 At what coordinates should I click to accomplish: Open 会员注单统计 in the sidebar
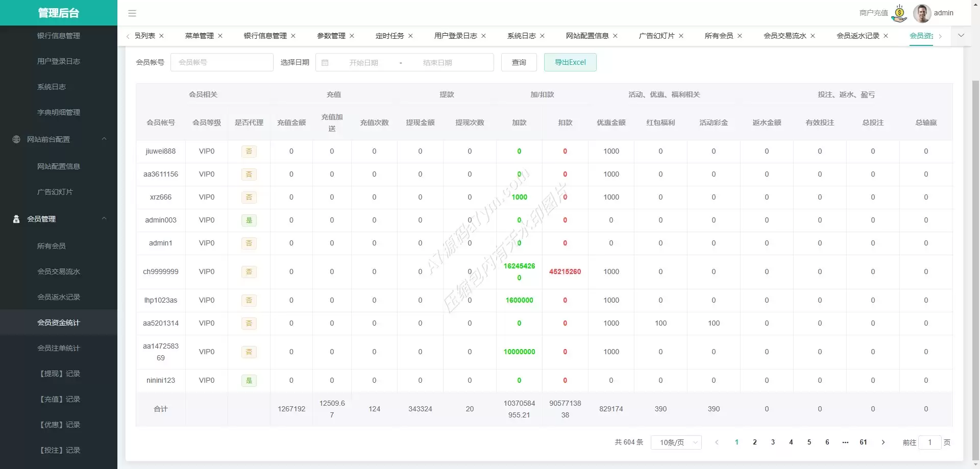pyautogui.click(x=59, y=348)
